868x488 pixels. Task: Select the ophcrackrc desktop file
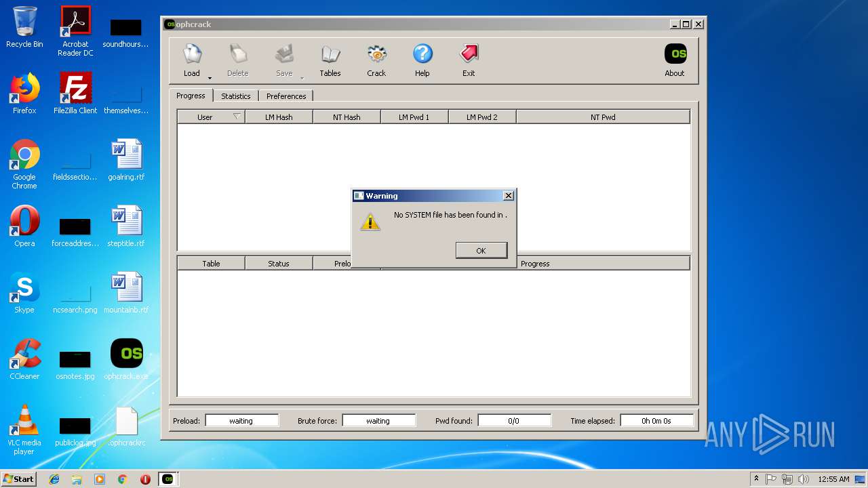pyautogui.click(x=126, y=426)
